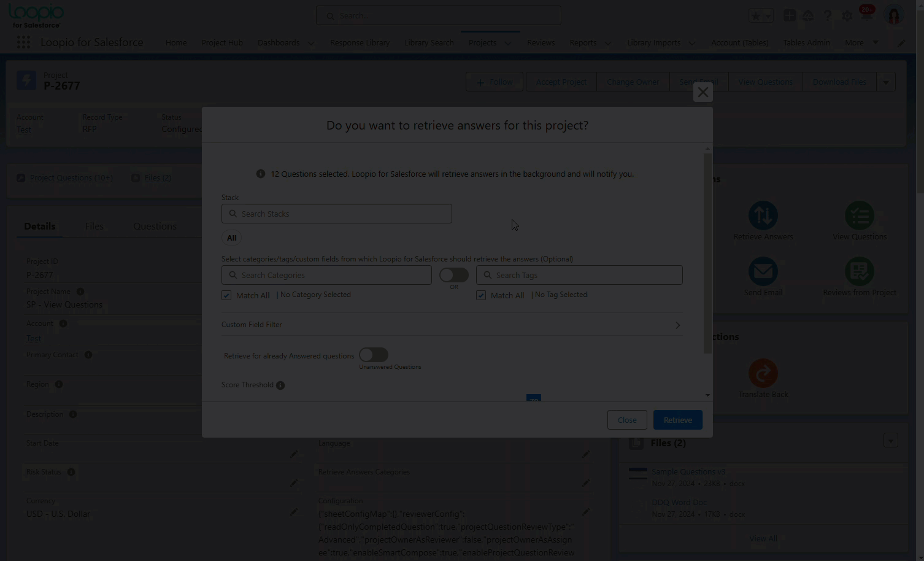This screenshot has width=924, height=561.
Task: Switch to the Questions record tab
Action: coord(155,226)
